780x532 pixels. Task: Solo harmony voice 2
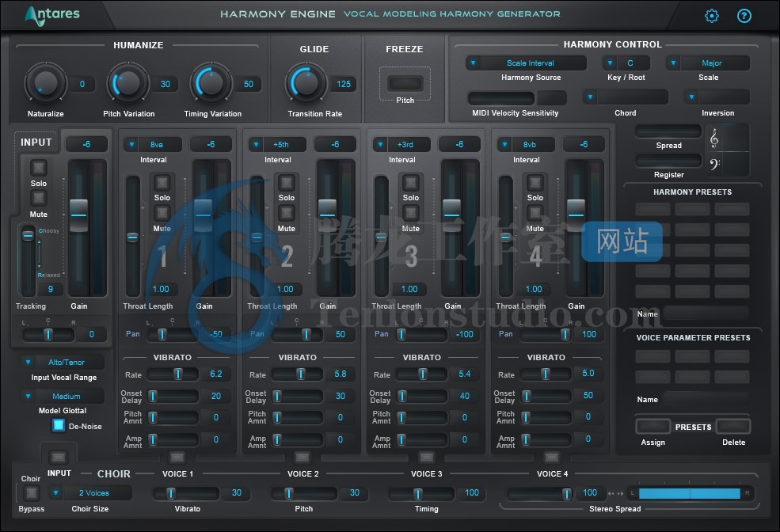(x=286, y=182)
